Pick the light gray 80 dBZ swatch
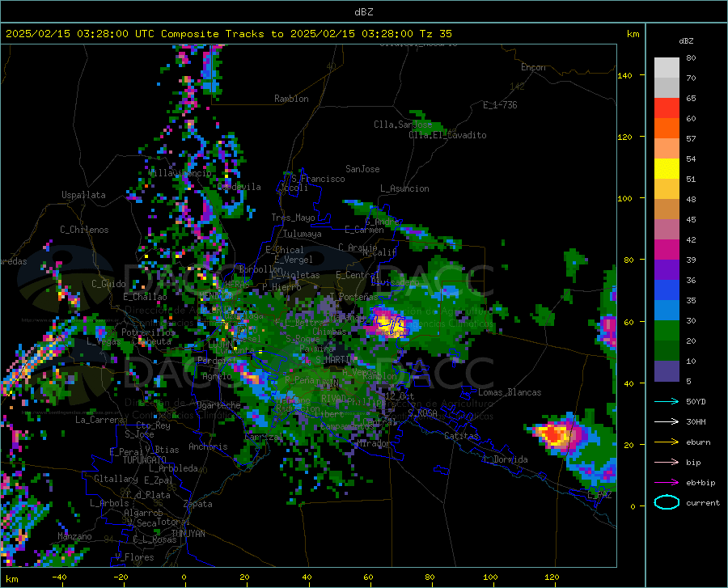Image resolution: width=728 pixels, height=588 pixels. [x=667, y=67]
